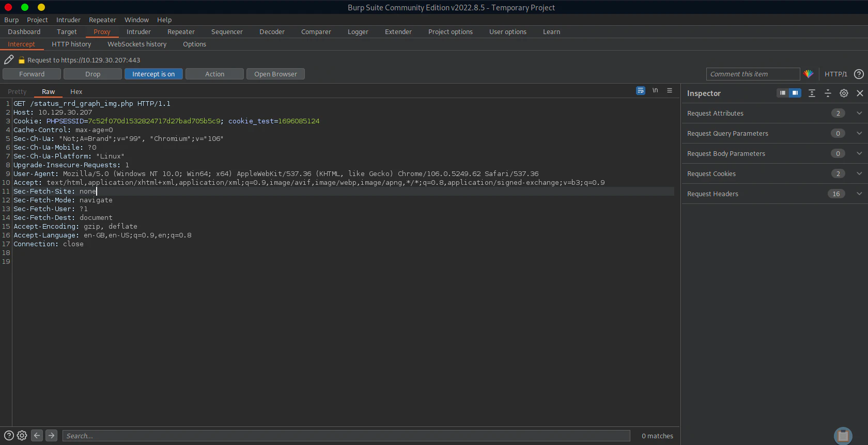The image size is (868, 445).
Task: Open the proxy Options sub-tab
Action: click(194, 44)
